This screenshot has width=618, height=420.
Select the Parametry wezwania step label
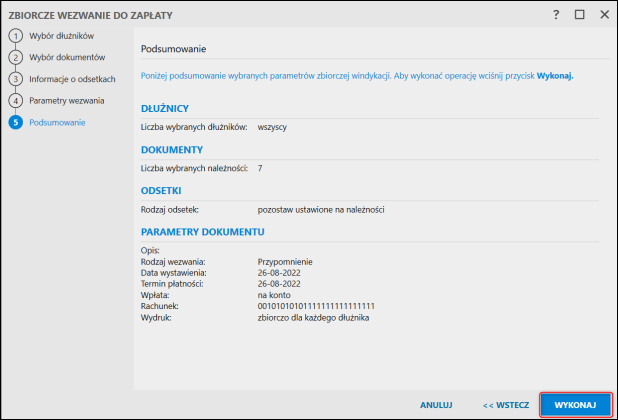[67, 101]
